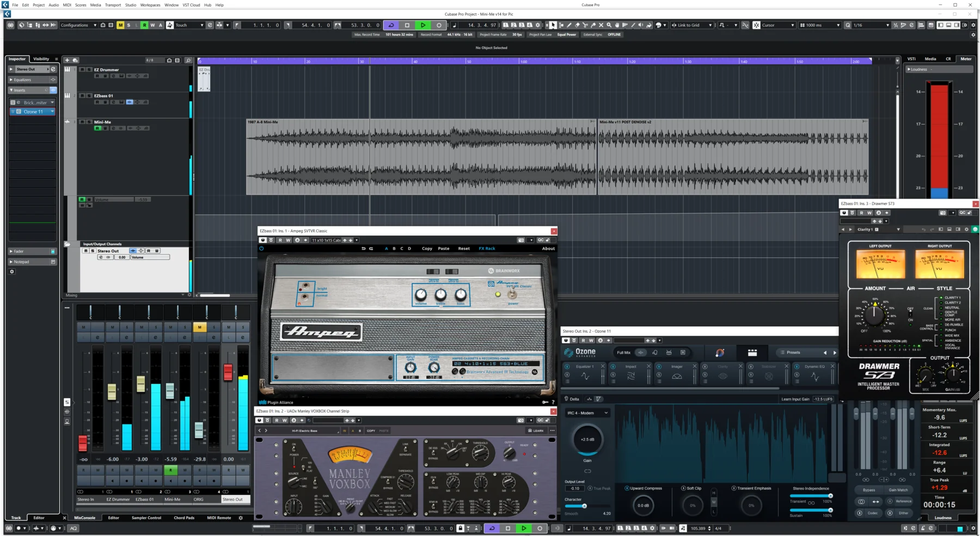Open the IRC 4 - Modern dropdown in Ozone
Viewport: 980px width, 536px height.
pyautogui.click(x=587, y=412)
